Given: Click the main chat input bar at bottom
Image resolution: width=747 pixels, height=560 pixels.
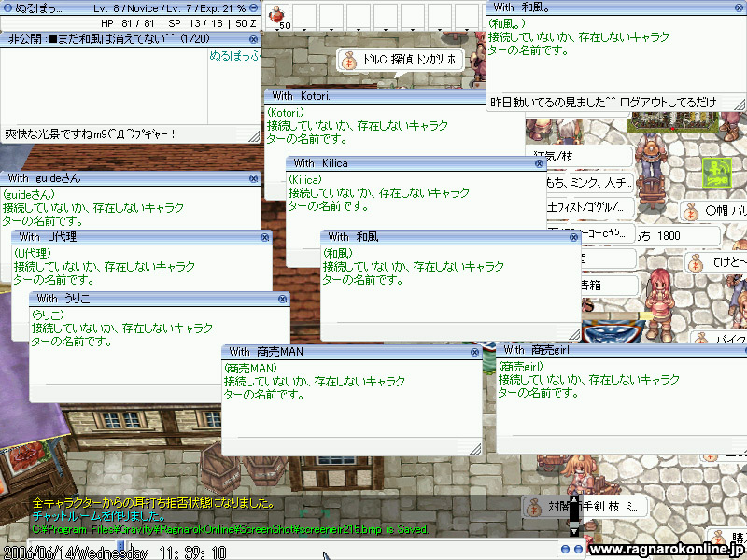Looking at the screenshot, I should point(343,551).
